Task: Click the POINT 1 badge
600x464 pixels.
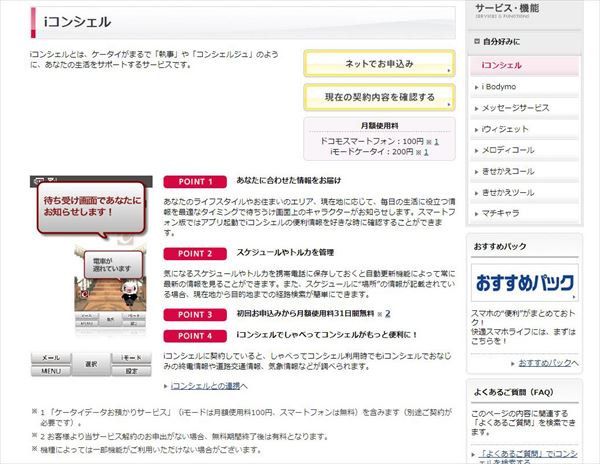Action: coord(195,182)
